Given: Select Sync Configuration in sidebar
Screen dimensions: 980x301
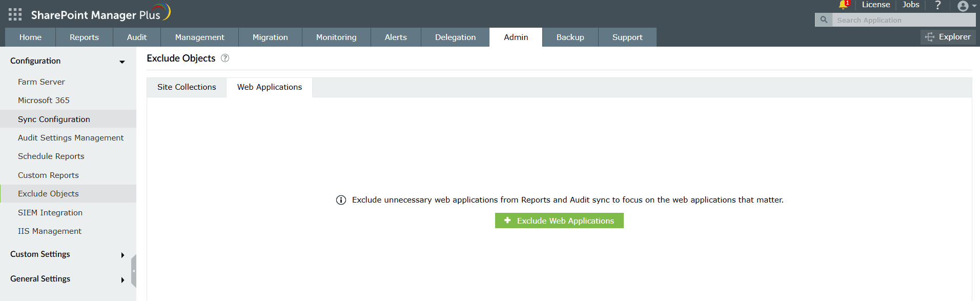Looking at the screenshot, I should click(68, 119).
